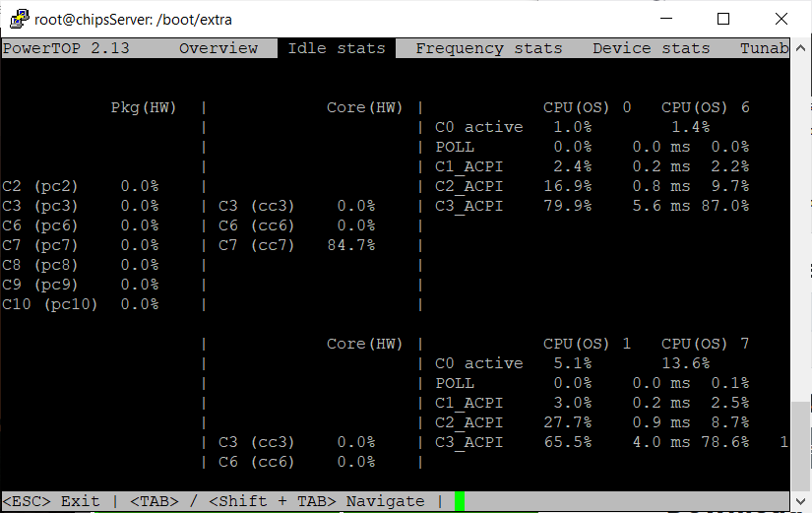Go to the Device stats tab
This screenshot has width=812, height=513.
point(651,48)
